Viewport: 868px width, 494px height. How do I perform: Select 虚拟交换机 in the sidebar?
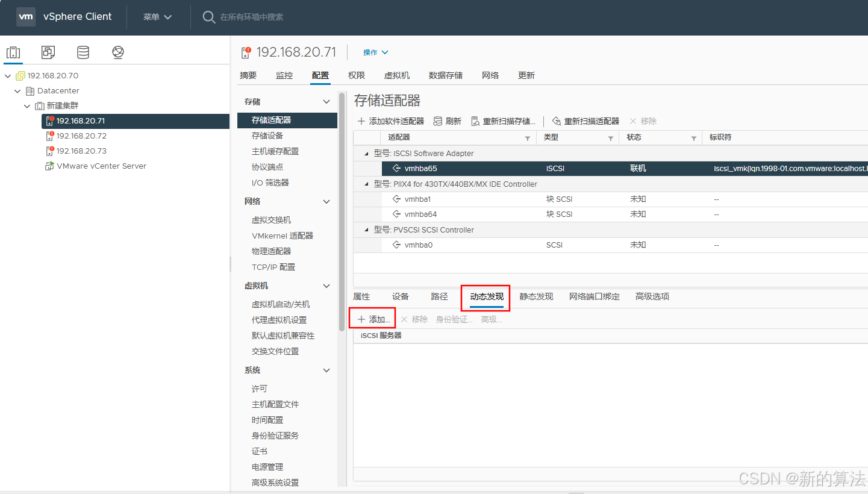click(271, 220)
